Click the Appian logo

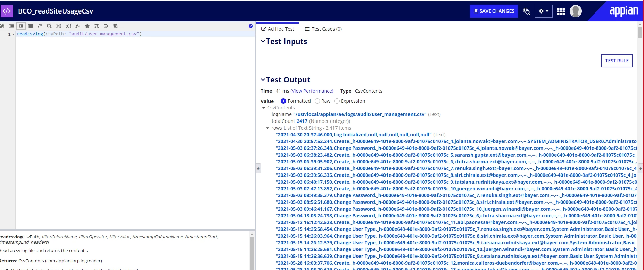[x=624, y=11]
